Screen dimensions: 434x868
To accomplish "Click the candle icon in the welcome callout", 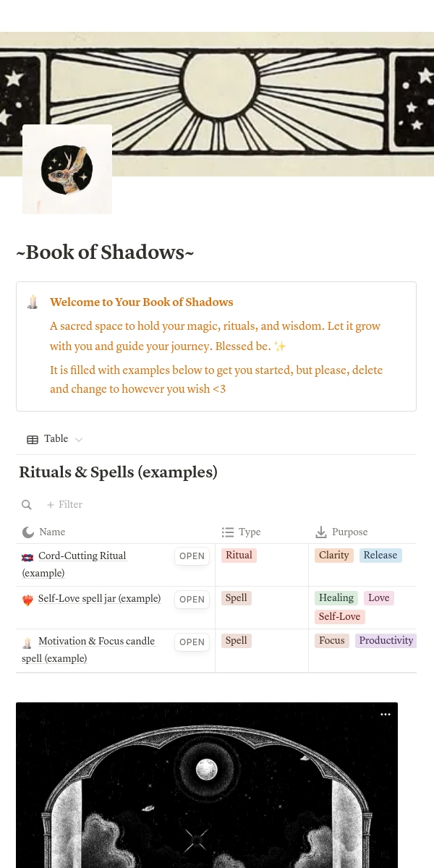I will [x=33, y=302].
